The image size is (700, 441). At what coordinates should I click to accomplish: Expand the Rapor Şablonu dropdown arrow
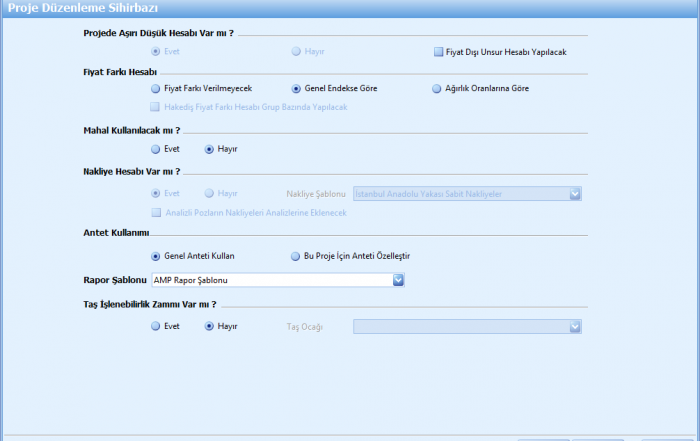[x=398, y=280]
